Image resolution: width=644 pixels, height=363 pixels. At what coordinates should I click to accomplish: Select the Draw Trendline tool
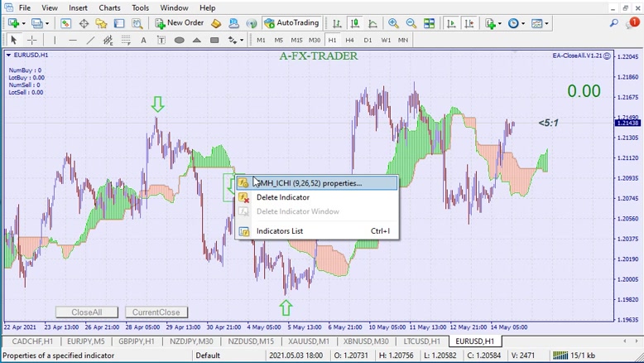(x=90, y=40)
